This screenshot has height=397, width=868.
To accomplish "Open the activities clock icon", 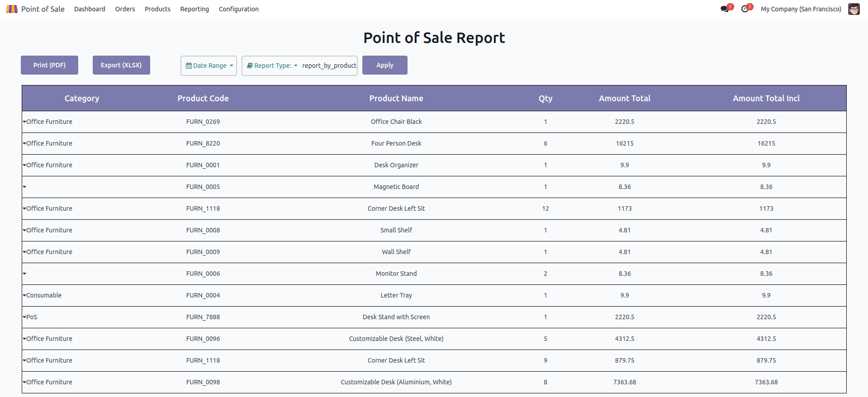I will [745, 9].
